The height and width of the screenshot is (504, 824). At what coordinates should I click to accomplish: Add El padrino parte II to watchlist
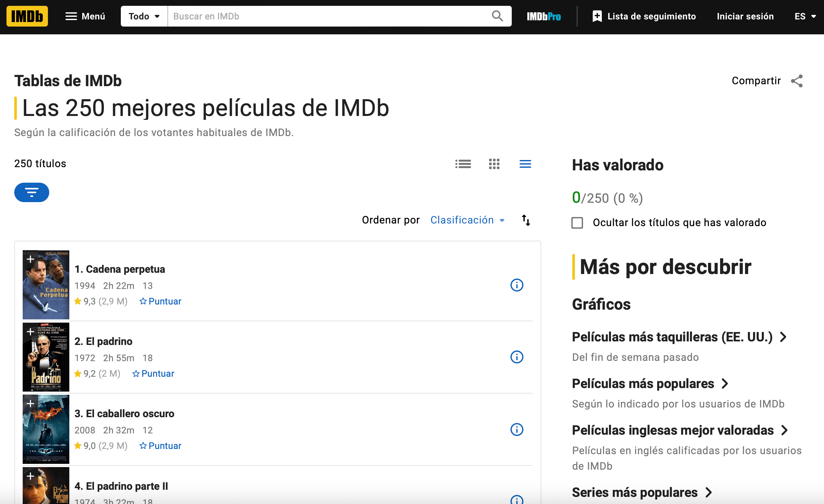click(x=30, y=476)
